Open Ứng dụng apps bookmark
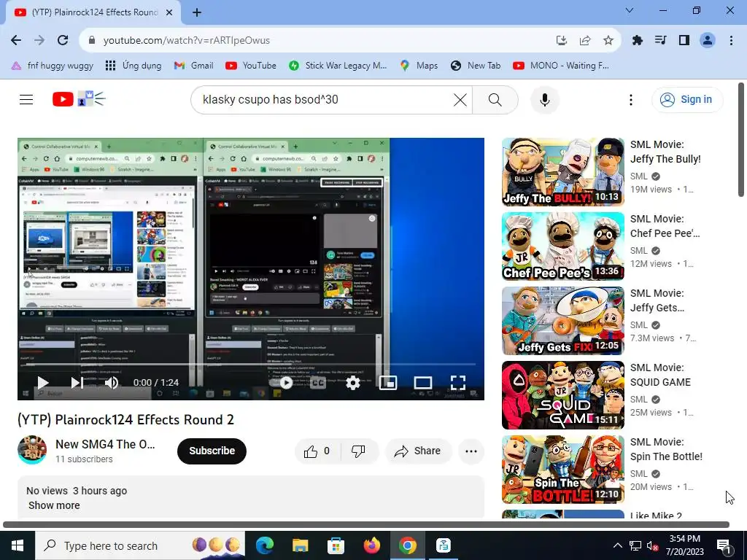747x560 pixels. 134,65
